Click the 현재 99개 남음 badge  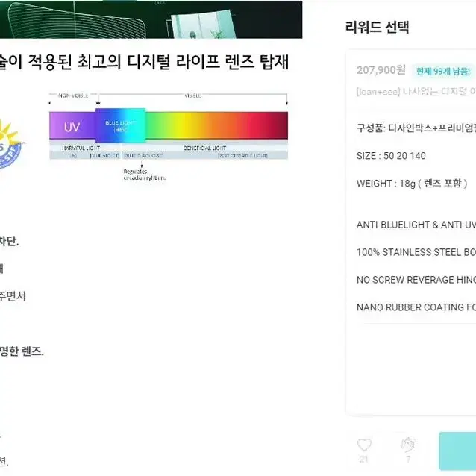pos(443,72)
